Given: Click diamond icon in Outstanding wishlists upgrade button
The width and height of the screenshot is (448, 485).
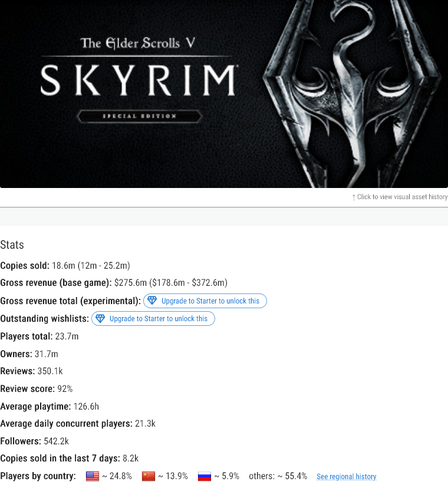Looking at the screenshot, I should click(100, 319).
